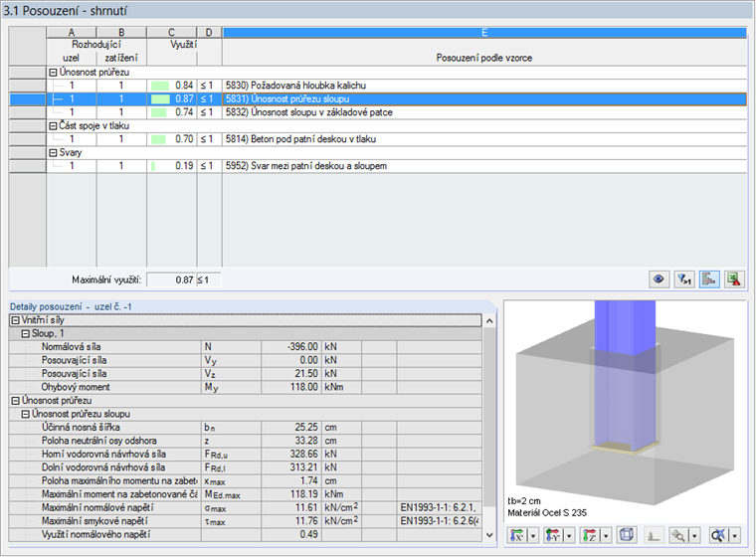
Task: Select Dolní vodorovná návrhová síla row
Action: pyautogui.click(x=246, y=467)
